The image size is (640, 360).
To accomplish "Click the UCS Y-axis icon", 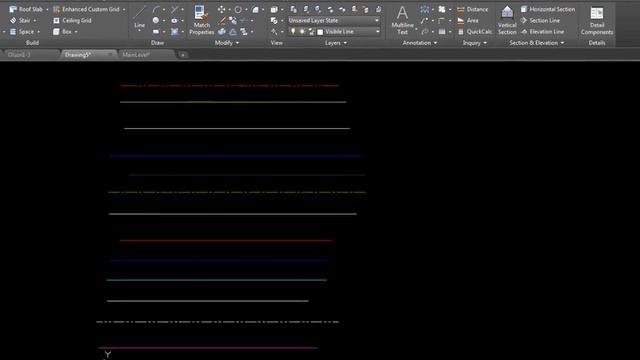I will (x=107, y=354).
